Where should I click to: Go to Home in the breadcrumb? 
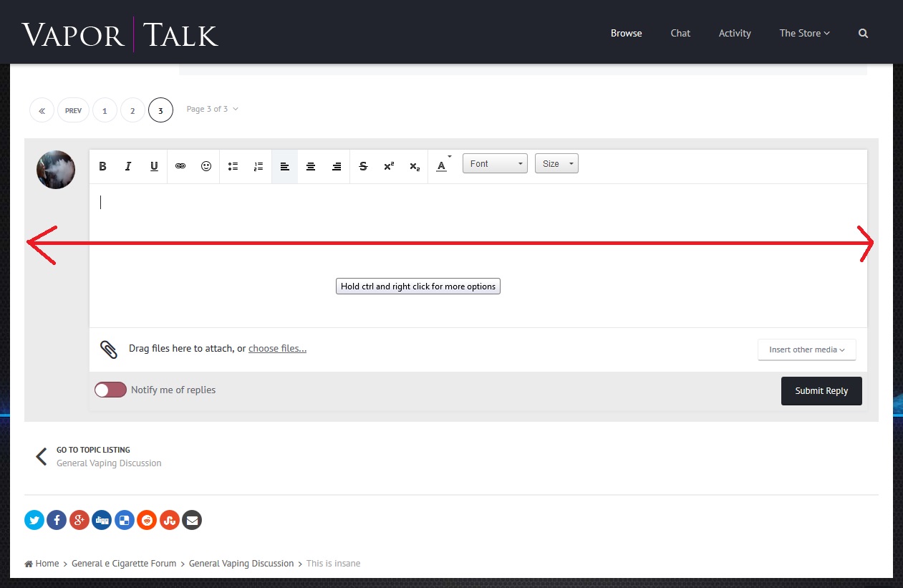pyautogui.click(x=42, y=564)
